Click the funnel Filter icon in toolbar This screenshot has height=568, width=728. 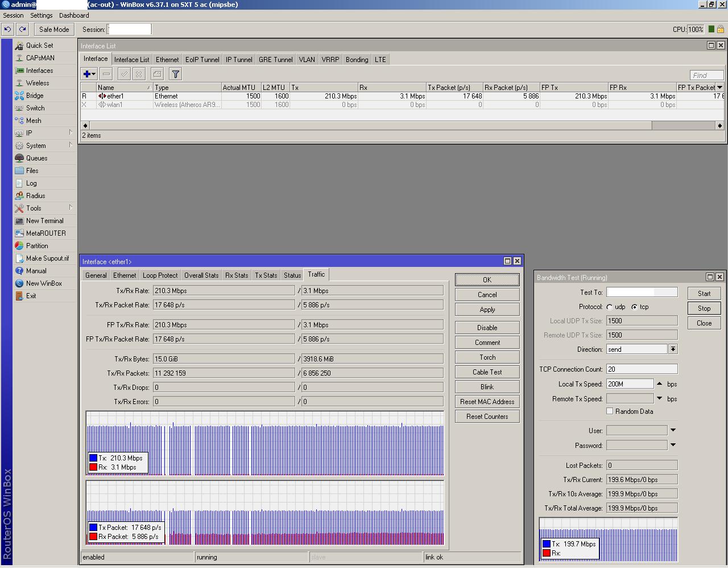click(175, 74)
